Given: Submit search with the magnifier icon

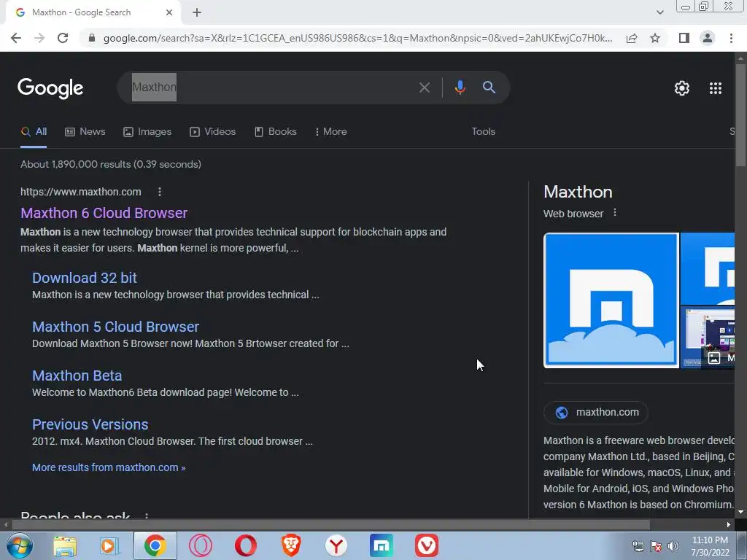Looking at the screenshot, I should click(x=489, y=87).
